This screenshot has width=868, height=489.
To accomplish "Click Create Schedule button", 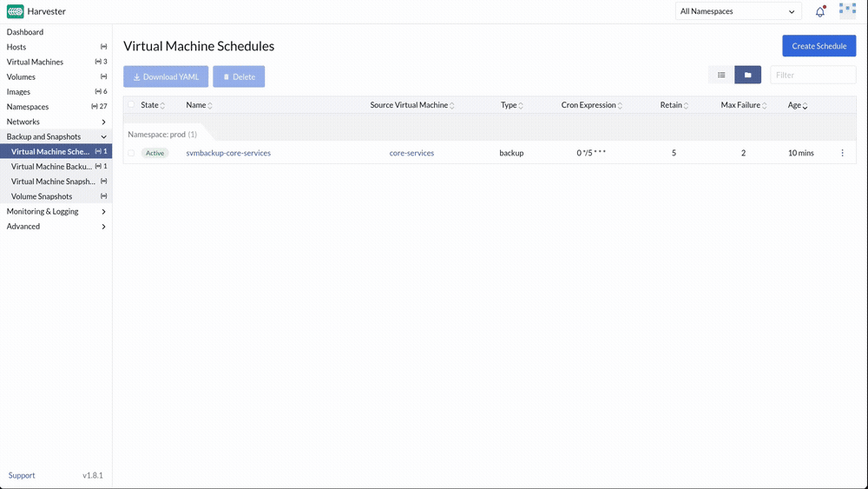I will (819, 46).
